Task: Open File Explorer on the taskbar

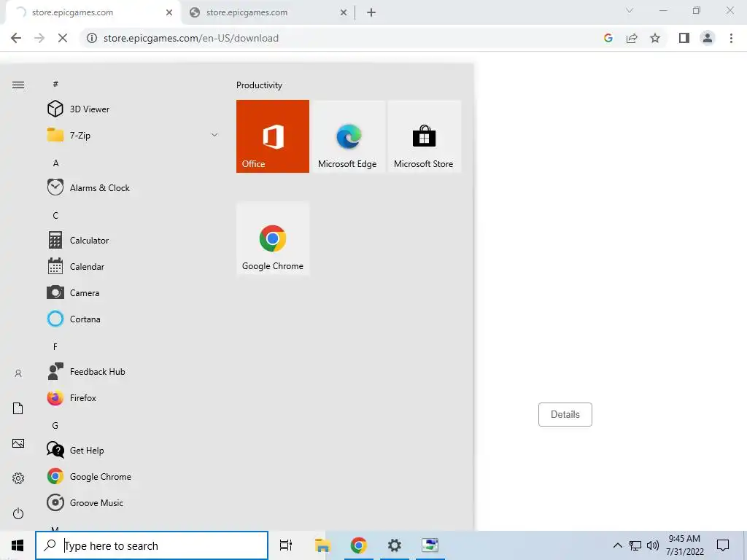Action: point(322,545)
